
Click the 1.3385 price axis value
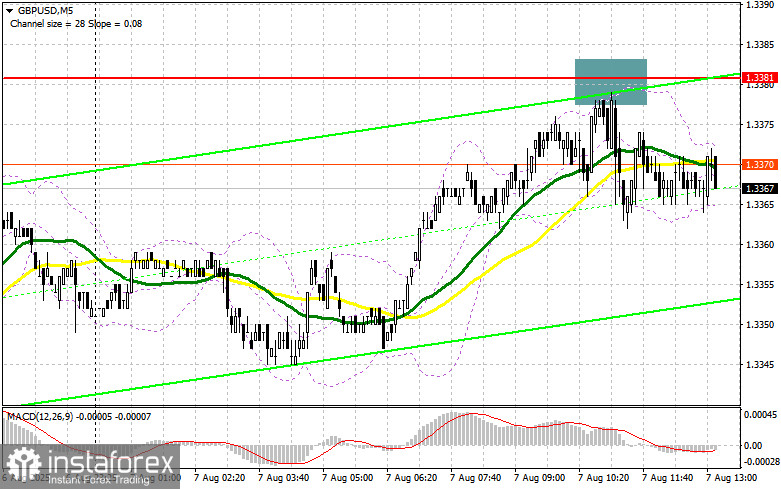pyautogui.click(x=760, y=45)
